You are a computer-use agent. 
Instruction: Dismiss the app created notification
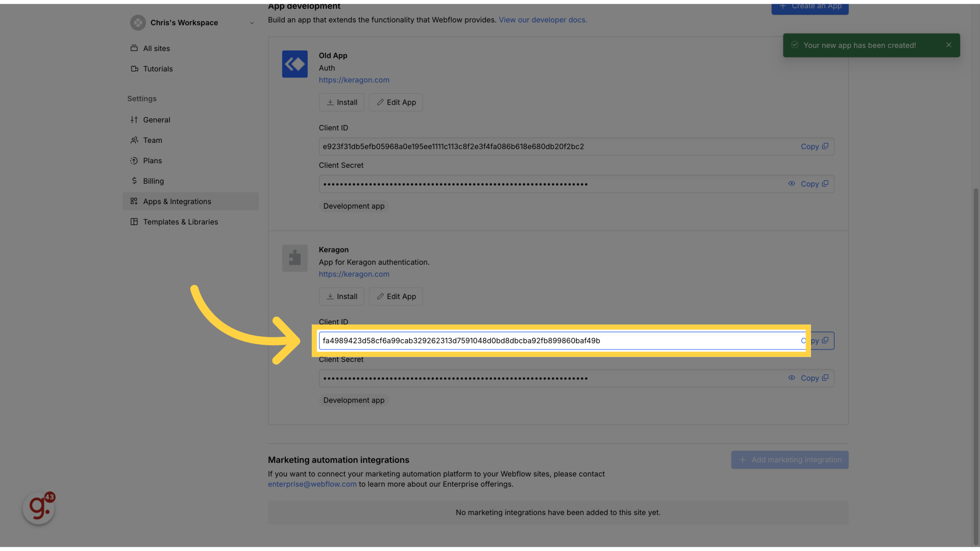point(949,45)
